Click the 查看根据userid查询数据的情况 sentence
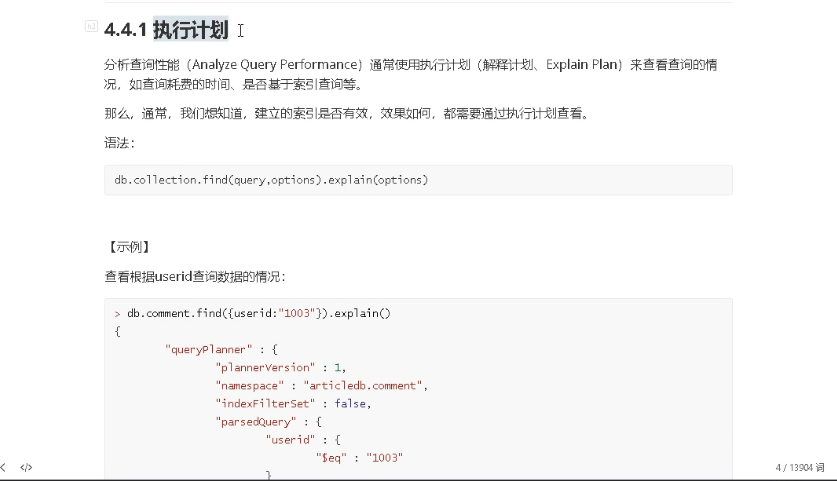837x481 pixels. pyautogui.click(x=195, y=277)
